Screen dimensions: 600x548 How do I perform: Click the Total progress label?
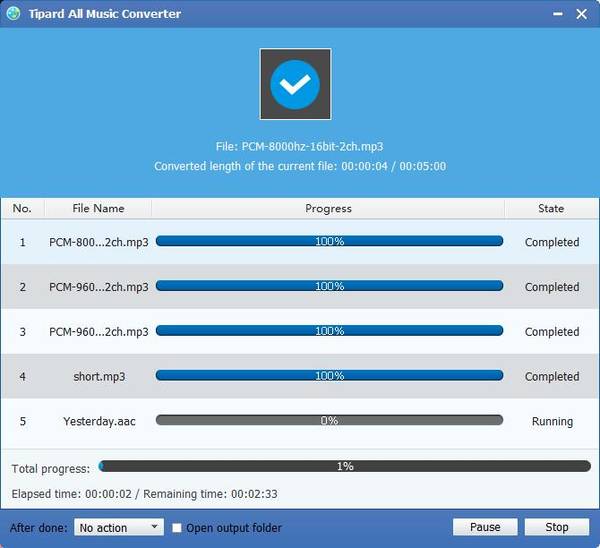[x=51, y=469]
